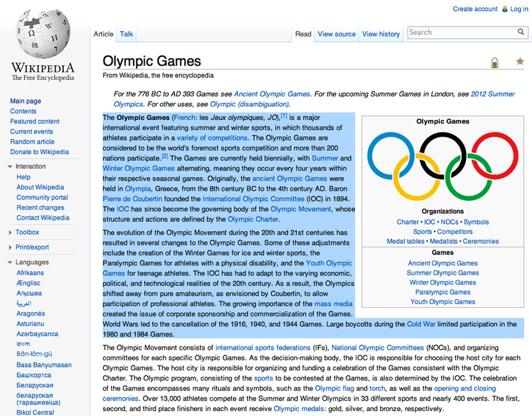This screenshot has height=416, width=532.
Task: Open Featured content in sidebar
Action: [x=35, y=121]
